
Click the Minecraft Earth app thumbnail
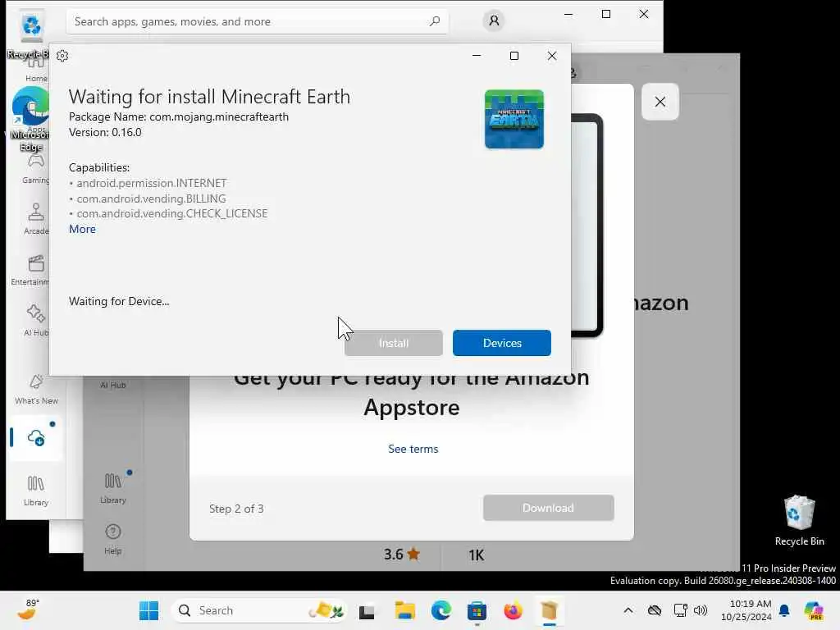pos(514,119)
